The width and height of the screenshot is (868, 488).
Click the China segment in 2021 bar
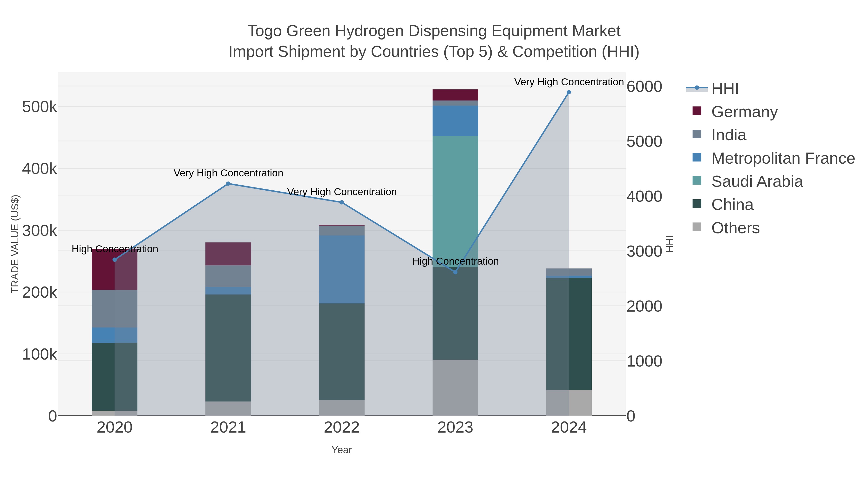(x=228, y=348)
